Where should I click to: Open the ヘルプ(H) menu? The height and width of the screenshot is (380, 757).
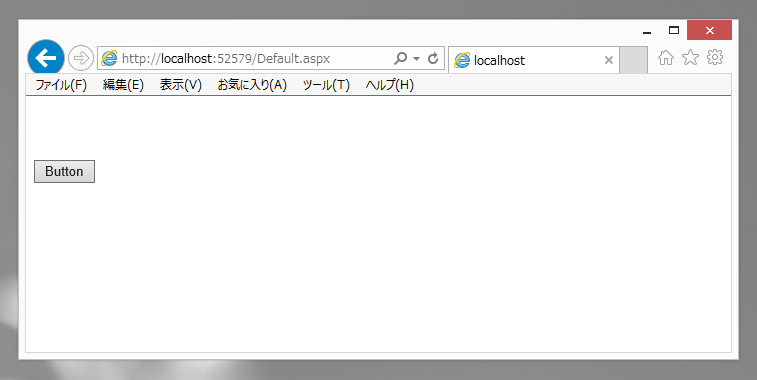tap(390, 85)
